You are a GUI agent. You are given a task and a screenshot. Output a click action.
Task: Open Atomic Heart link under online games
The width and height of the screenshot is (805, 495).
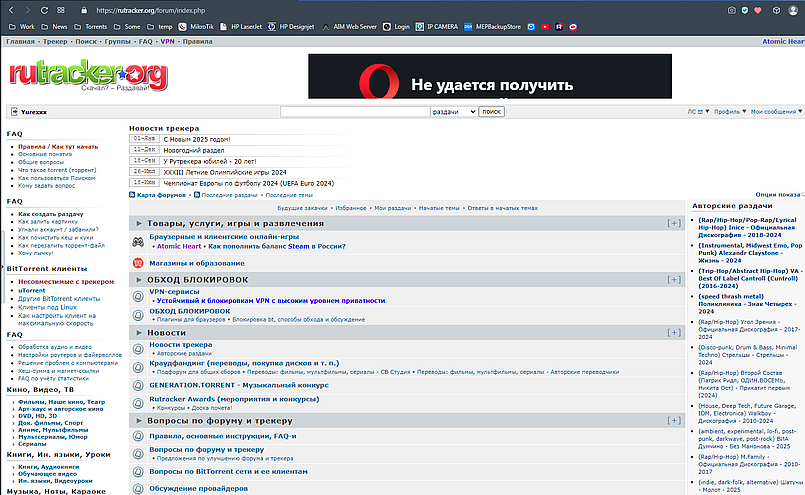(x=179, y=246)
